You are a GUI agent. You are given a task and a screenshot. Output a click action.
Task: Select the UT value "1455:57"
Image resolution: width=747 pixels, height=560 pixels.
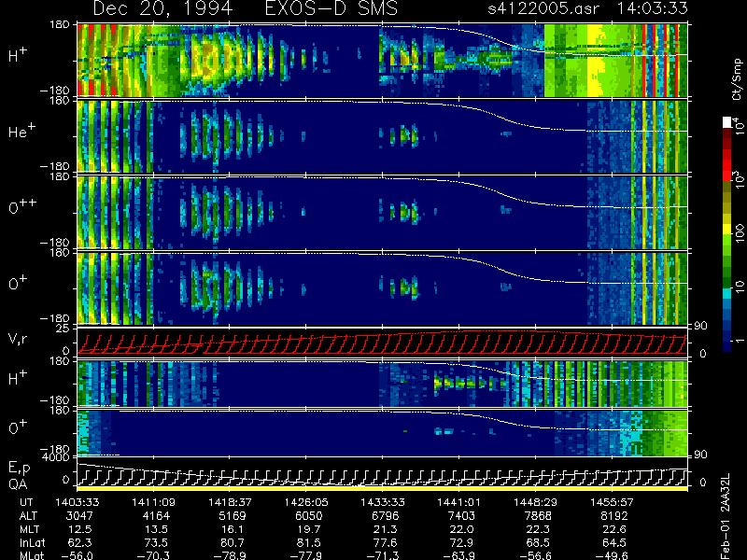(x=613, y=502)
